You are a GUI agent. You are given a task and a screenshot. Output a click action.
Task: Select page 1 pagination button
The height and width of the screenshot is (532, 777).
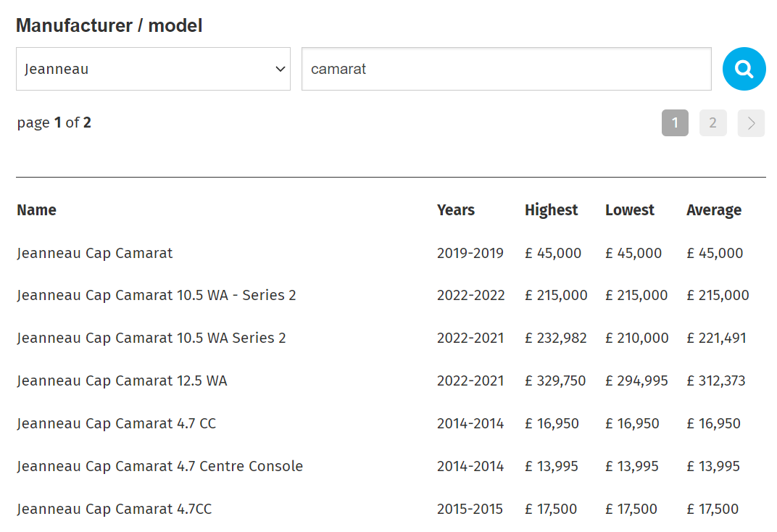pyautogui.click(x=675, y=122)
